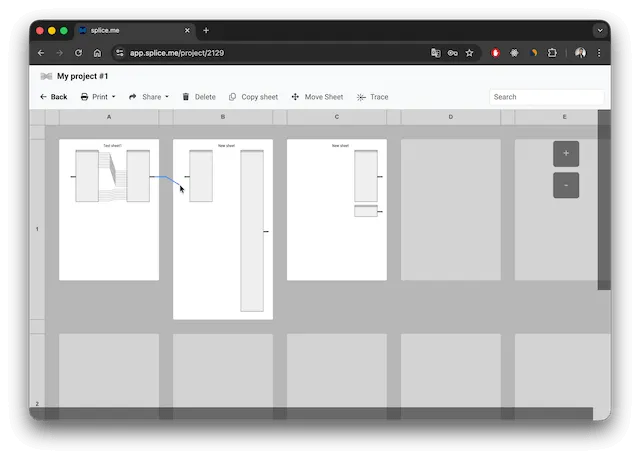
Task: Click the browser forward arrow
Action: click(60, 53)
